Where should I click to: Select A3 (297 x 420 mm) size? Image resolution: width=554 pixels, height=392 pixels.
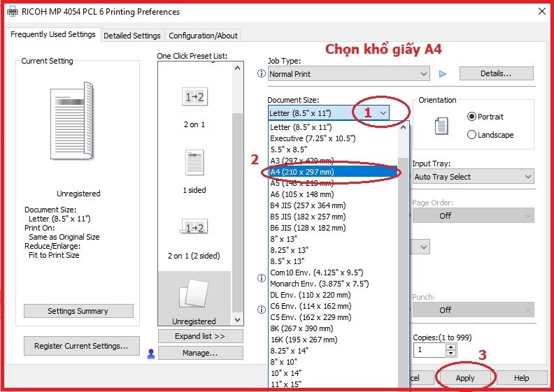[333, 161]
